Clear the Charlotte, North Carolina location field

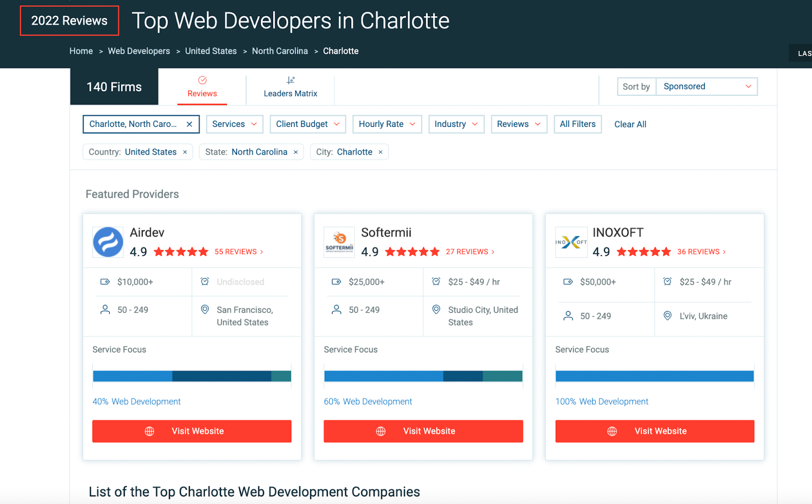(189, 124)
